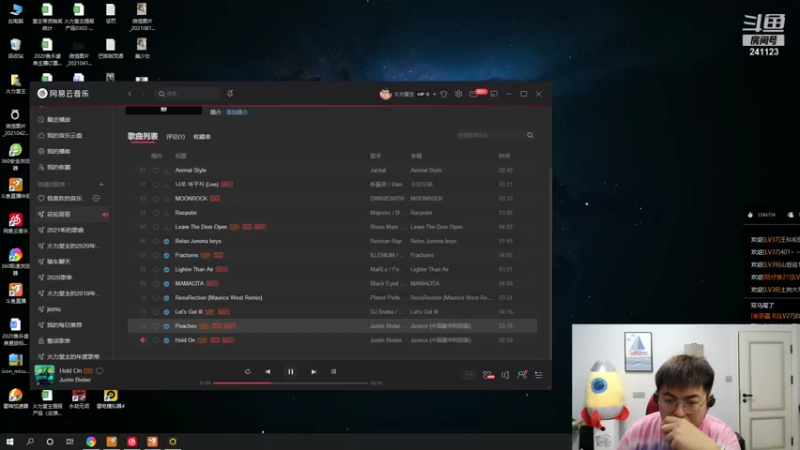The width and height of the screenshot is (800, 450).
Task: Open the skin theme shirt icon
Action: pyautogui.click(x=443, y=94)
